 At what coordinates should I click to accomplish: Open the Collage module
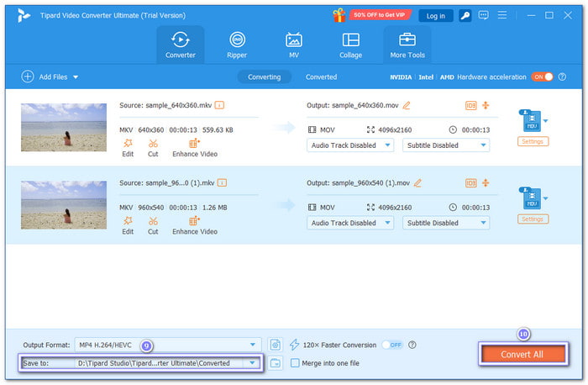coord(350,45)
